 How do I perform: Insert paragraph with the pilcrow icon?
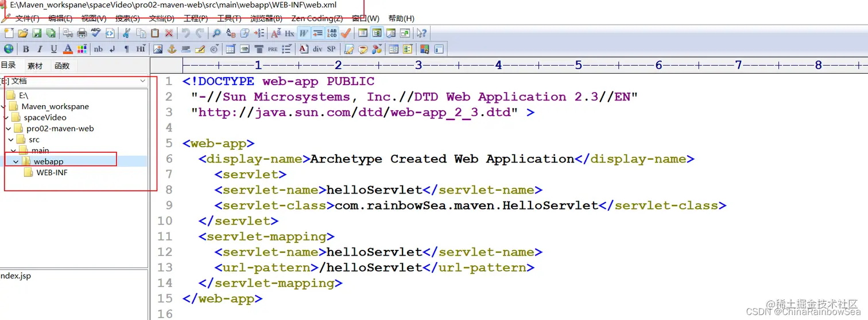click(126, 49)
